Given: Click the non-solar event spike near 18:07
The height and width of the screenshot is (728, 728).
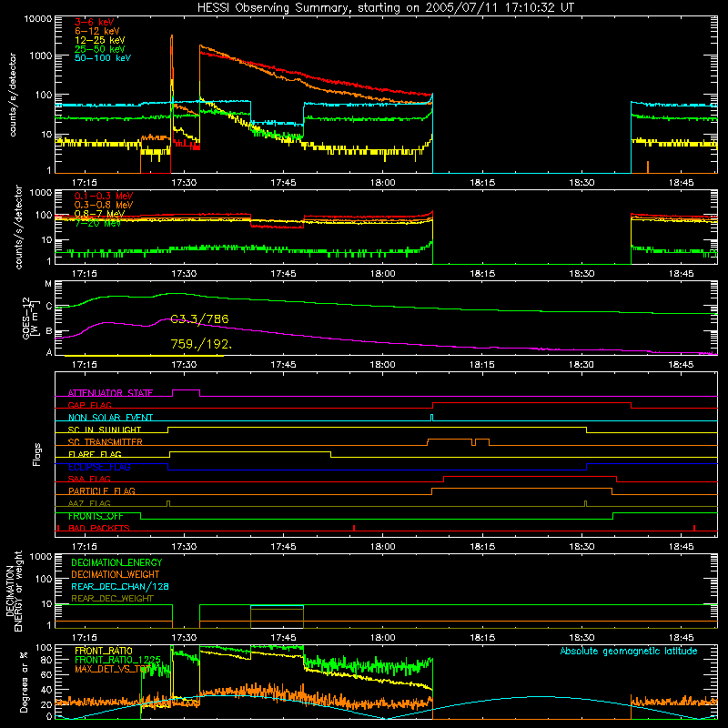Looking at the screenshot, I should [x=431, y=418].
